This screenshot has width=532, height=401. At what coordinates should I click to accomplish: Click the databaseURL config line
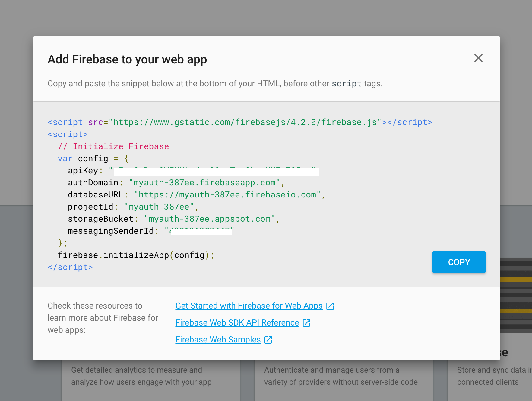coord(197,195)
